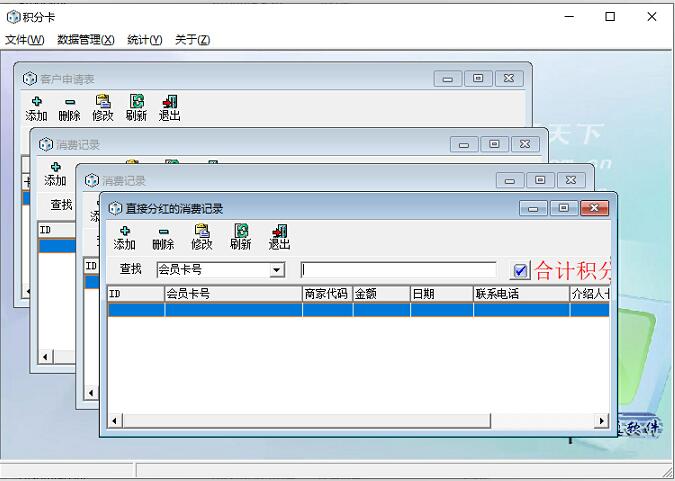Click Add (添加) in 客户申请表 window
Image resolution: width=675 pixels, height=481 pixels.
36,109
